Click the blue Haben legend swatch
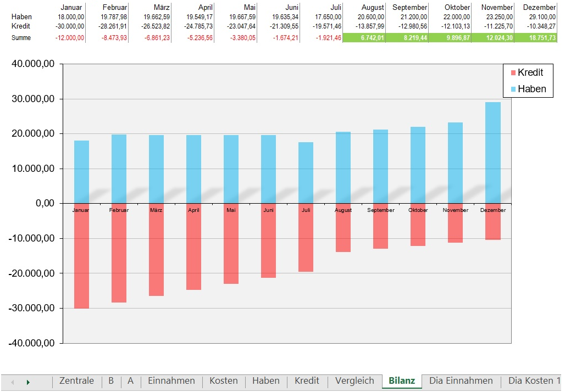This screenshot has height=392, width=565. coord(513,89)
